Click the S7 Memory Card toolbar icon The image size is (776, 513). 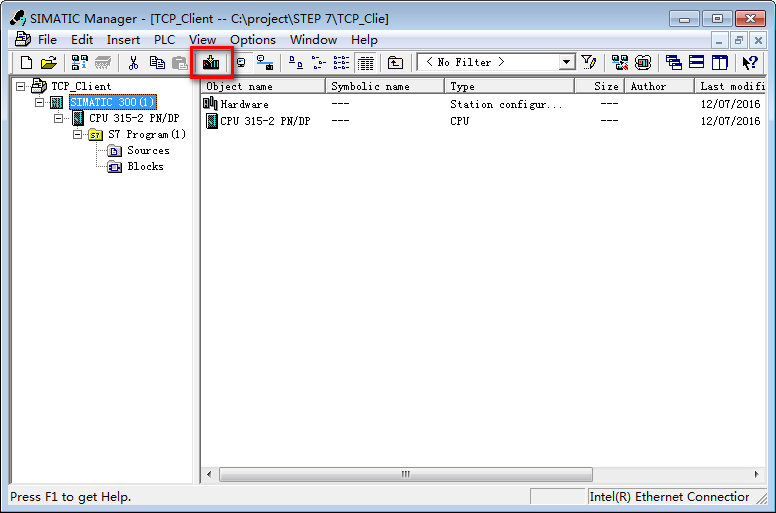(x=103, y=62)
